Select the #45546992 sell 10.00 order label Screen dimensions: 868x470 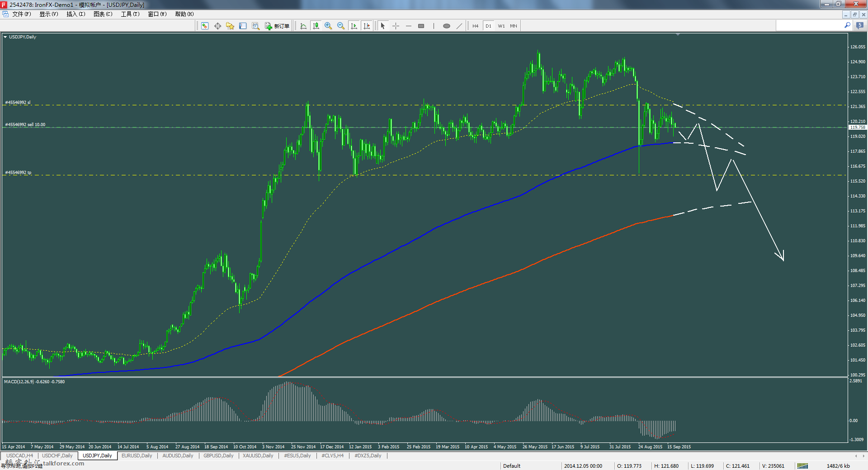pyautogui.click(x=25, y=125)
